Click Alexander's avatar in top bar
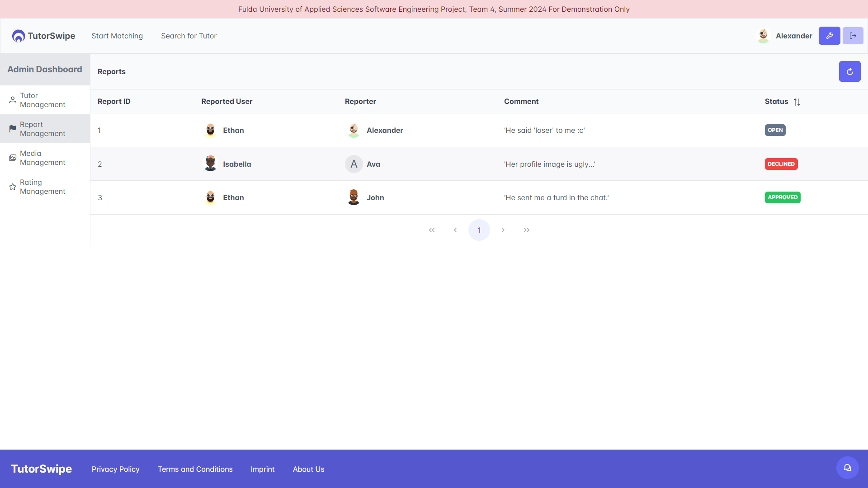 [x=763, y=36]
